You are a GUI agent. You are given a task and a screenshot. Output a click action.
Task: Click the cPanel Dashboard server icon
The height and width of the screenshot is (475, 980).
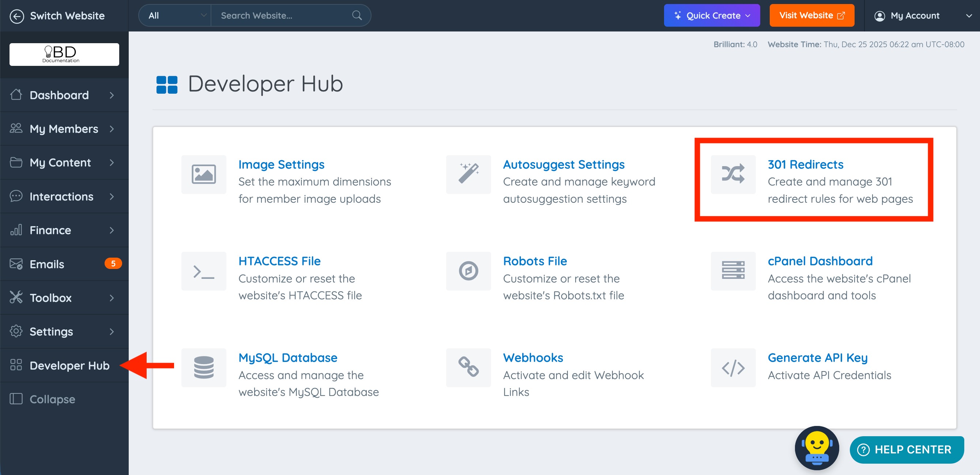[x=733, y=271]
